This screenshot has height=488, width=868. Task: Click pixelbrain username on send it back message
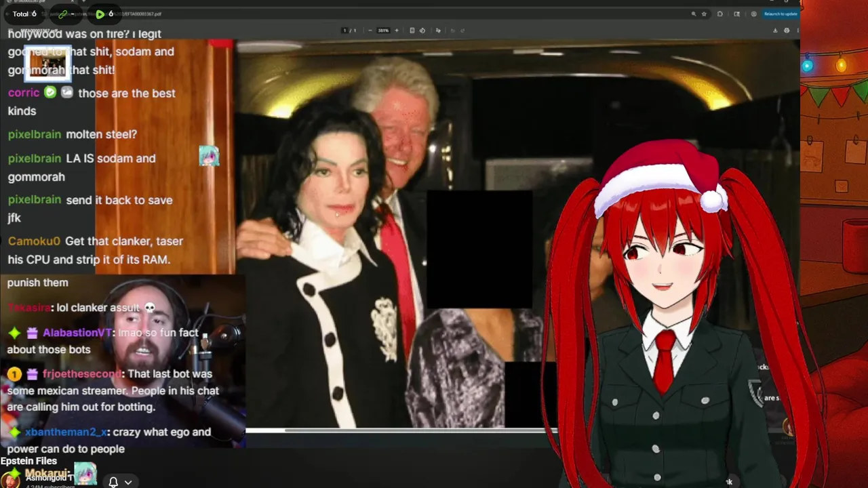point(35,200)
